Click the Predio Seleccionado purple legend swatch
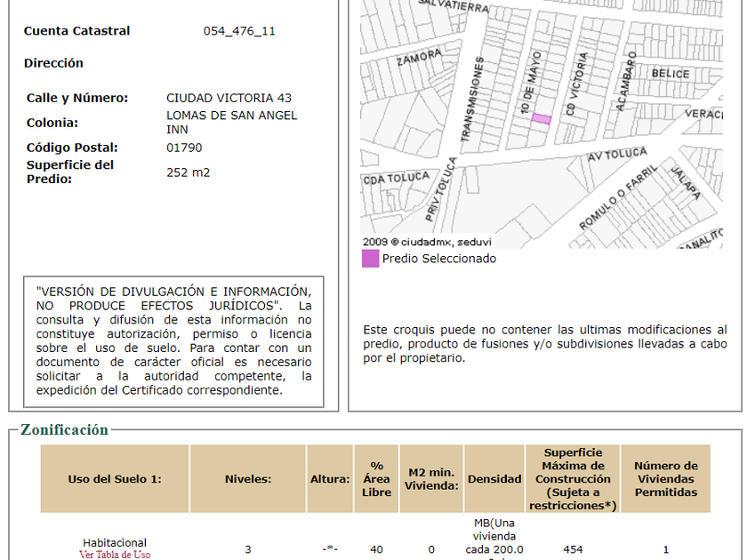 click(370, 259)
